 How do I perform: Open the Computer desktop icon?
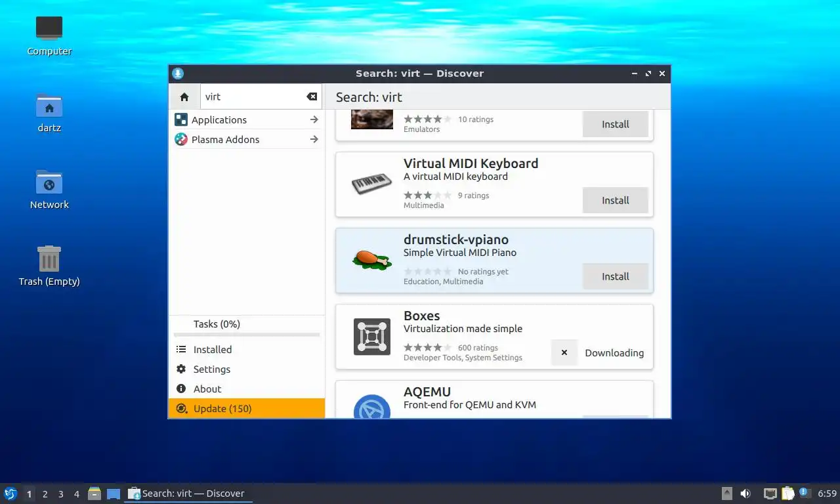click(x=49, y=28)
